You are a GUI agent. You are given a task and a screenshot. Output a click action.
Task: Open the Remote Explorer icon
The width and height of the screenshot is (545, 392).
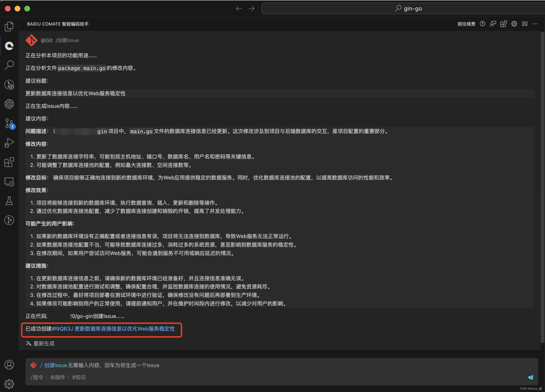[x=9, y=182]
